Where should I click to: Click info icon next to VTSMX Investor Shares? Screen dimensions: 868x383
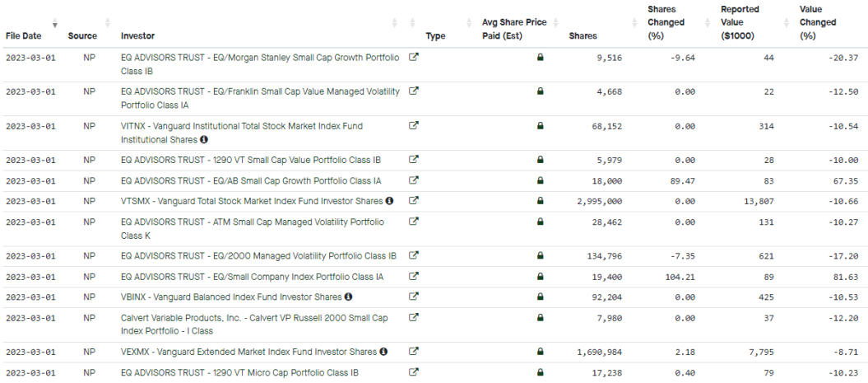(389, 201)
